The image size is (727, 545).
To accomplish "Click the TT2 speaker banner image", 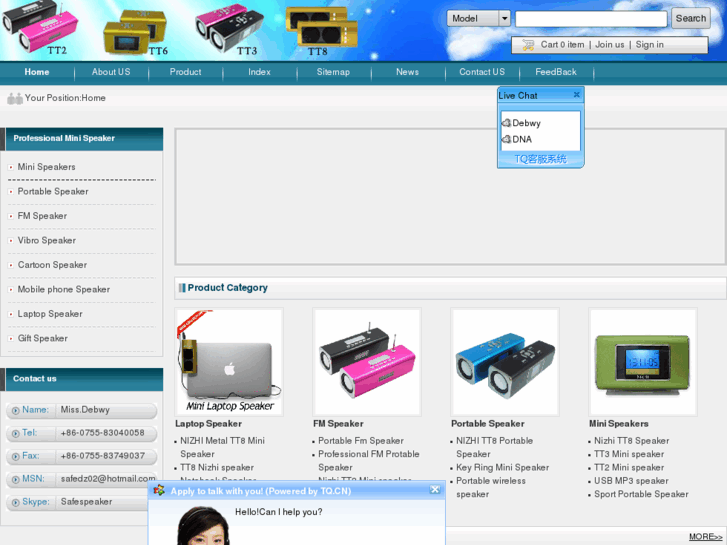I will (40, 28).
